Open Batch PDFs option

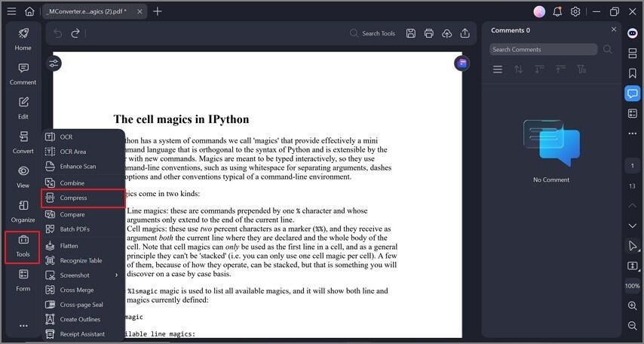coord(84,229)
